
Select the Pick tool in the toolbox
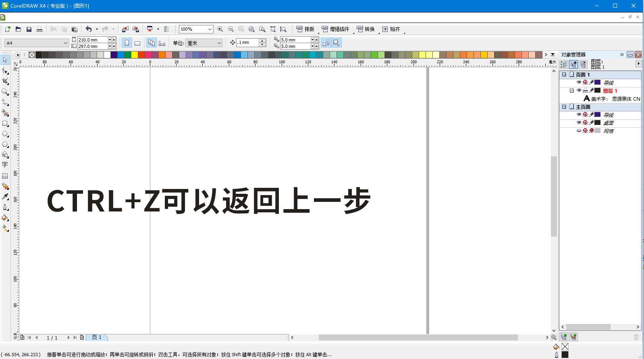pos(5,60)
